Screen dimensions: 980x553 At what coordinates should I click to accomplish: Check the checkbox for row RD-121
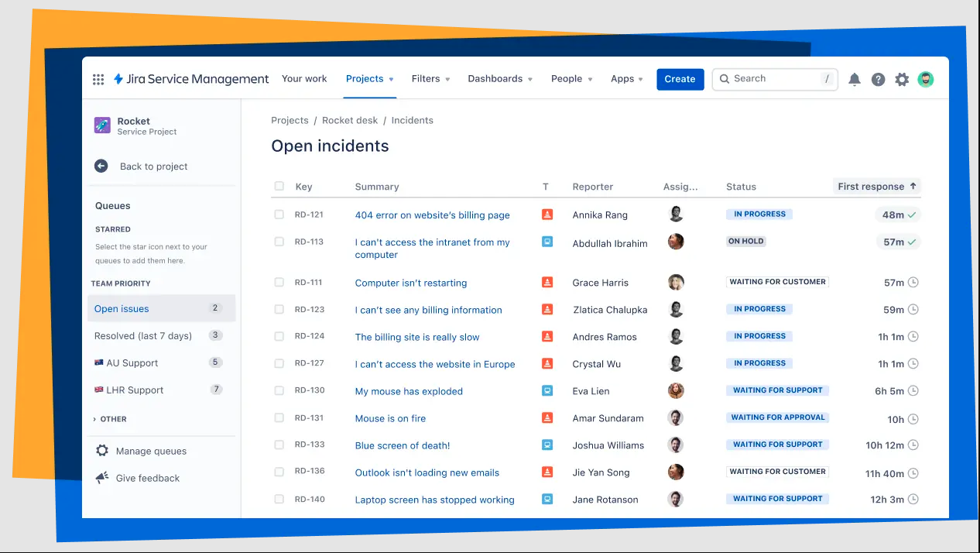tap(279, 215)
